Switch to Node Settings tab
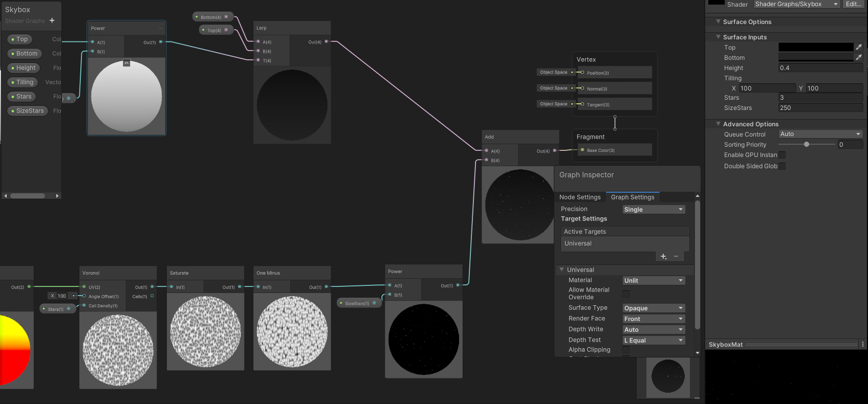This screenshot has width=868, height=404. pos(580,197)
